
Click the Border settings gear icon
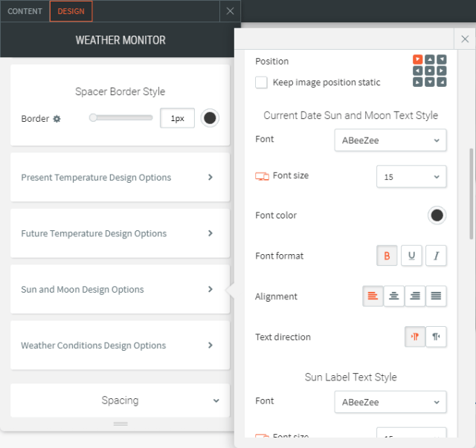[57, 119]
